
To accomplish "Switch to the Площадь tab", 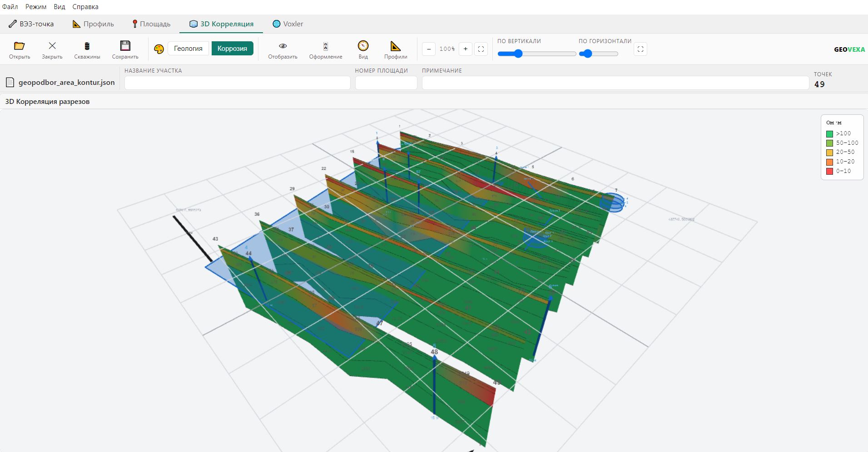I will 151,24.
